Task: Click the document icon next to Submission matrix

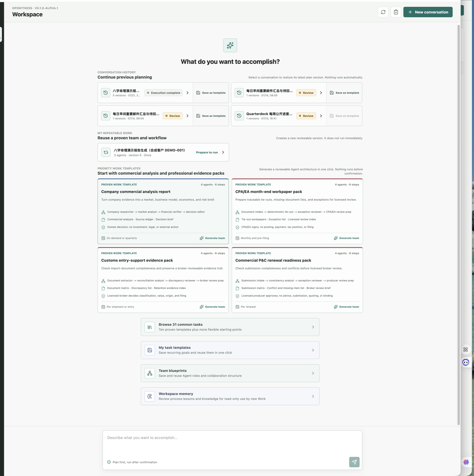Action: (237, 289)
